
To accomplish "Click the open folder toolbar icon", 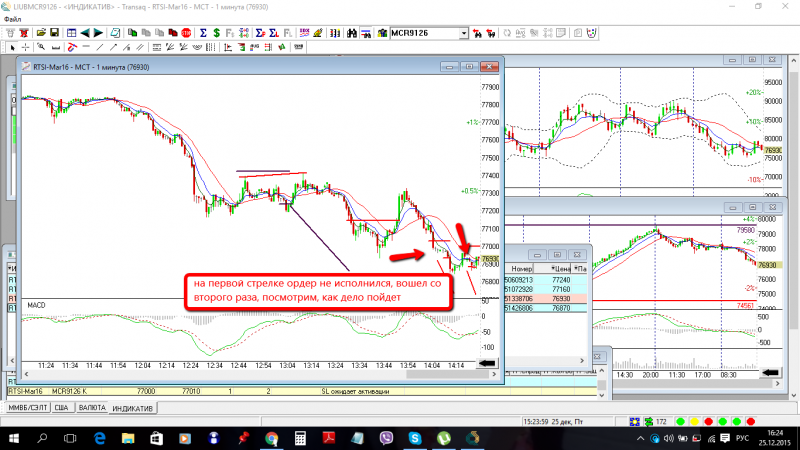I will [x=41, y=33].
